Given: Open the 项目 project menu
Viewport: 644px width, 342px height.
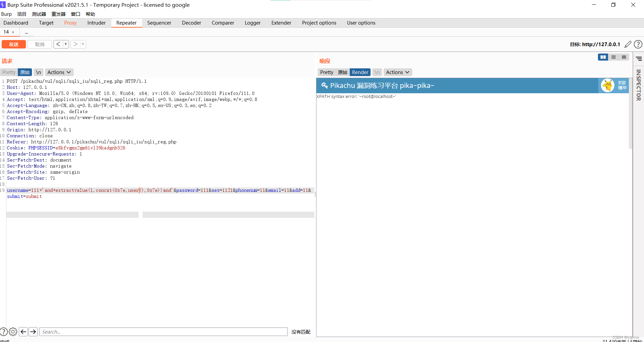Looking at the screenshot, I should (x=22, y=14).
